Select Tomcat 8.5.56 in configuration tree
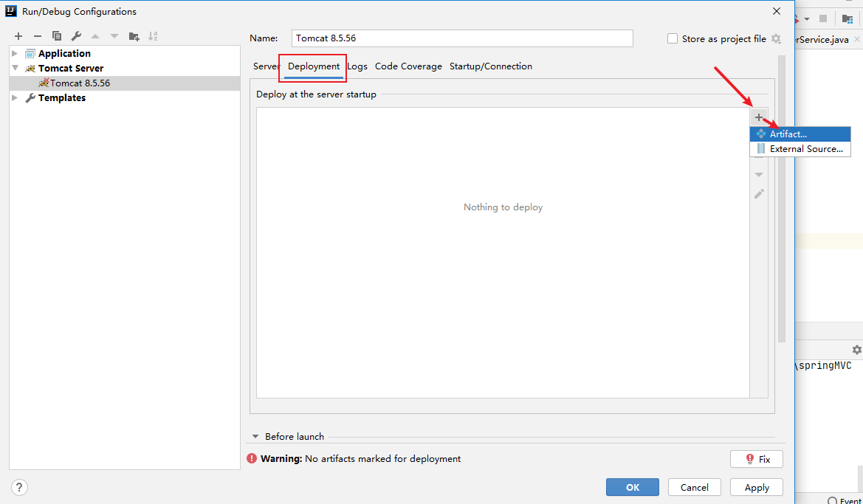This screenshot has height=504, width=863. coord(125,83)
